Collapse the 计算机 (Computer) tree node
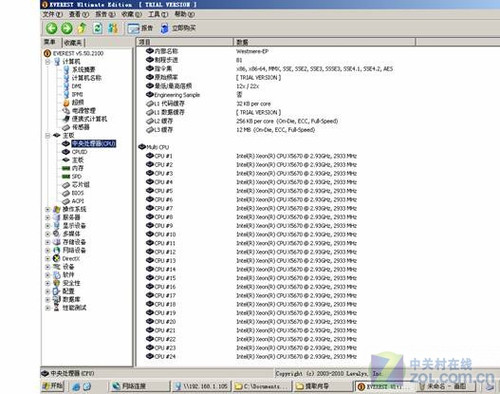The height and width of the screenshot is (394, 500). (47, 62)
